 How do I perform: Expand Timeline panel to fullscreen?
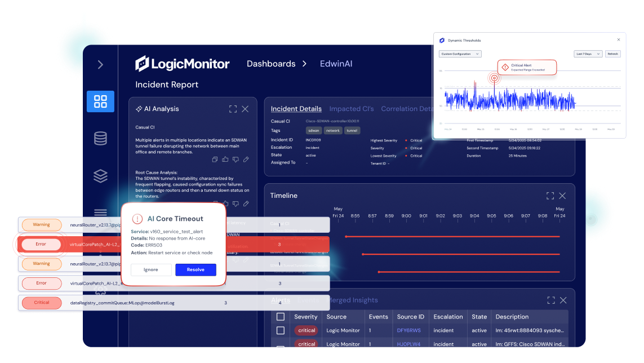pyautogui.click(x=550, y=196)
